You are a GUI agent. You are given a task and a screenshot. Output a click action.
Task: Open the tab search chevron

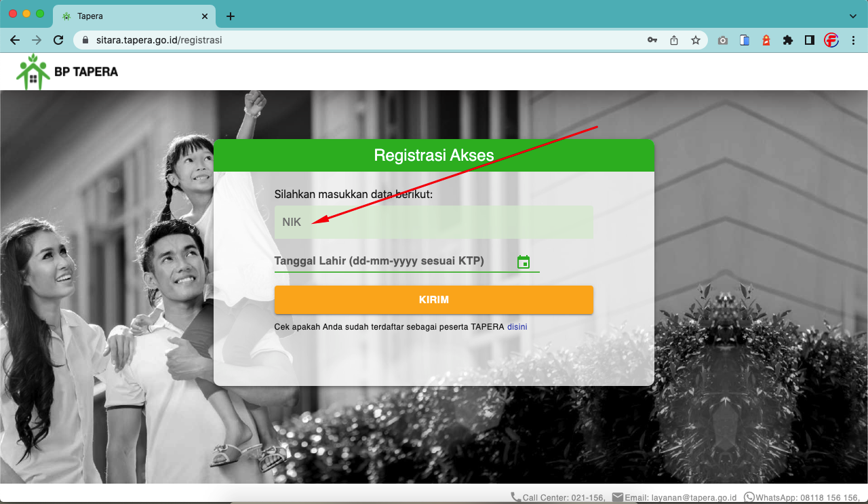[x=852, y=16]
